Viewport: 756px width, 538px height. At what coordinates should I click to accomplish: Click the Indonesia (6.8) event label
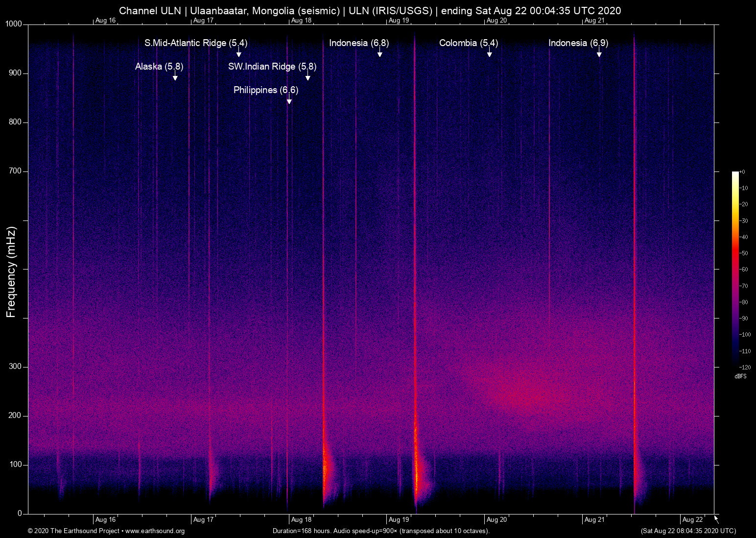[359, 43]
